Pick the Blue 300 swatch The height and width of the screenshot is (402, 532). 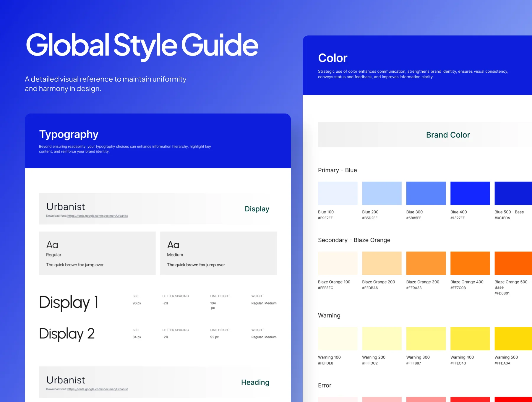point(426,193)
